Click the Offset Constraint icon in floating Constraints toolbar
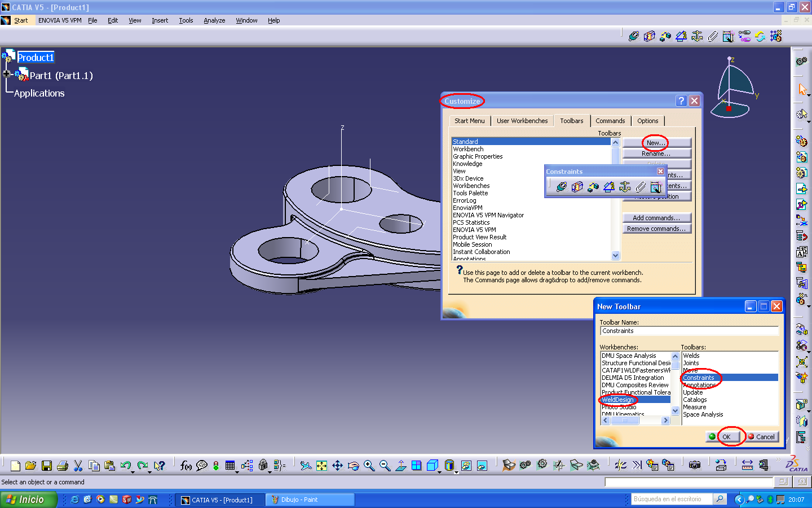The image size is (812, 508). pyautogui.click(x=593, y=187)
